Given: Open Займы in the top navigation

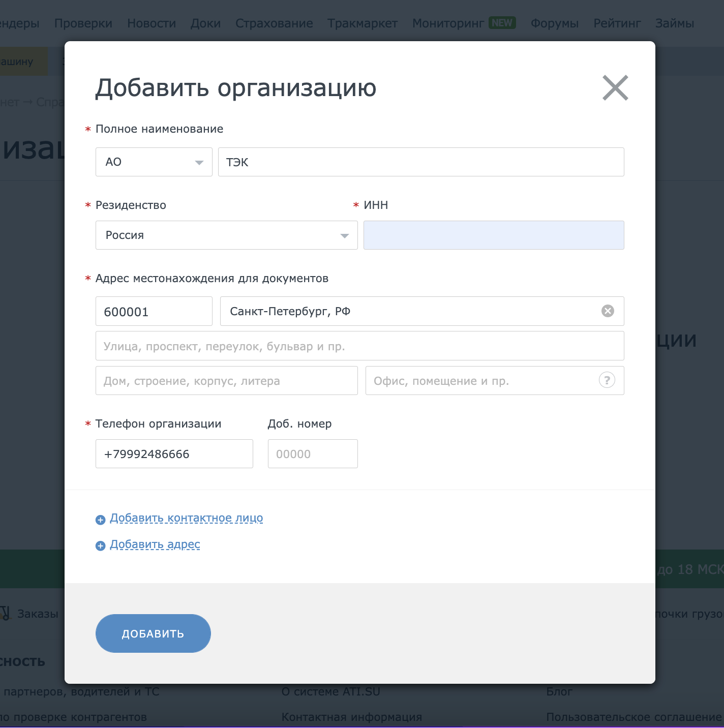Looking at the screenshot, I should point(675,23).
